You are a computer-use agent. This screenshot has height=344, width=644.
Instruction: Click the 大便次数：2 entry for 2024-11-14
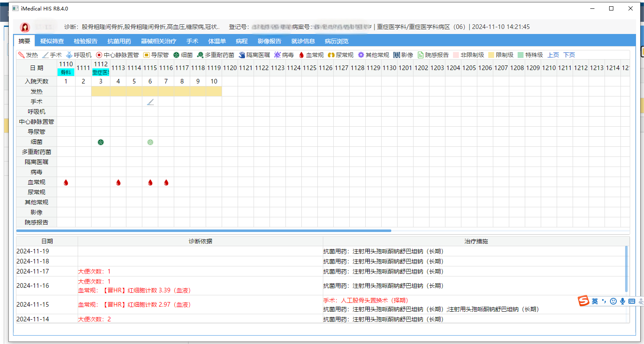94,319
